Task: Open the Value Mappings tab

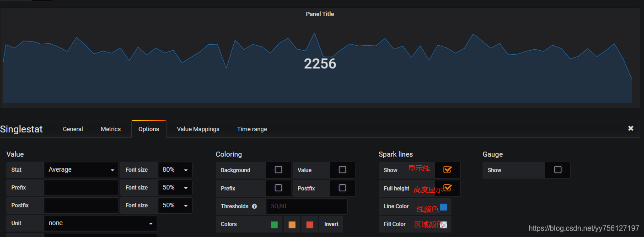Action: (x=198, y=129)
